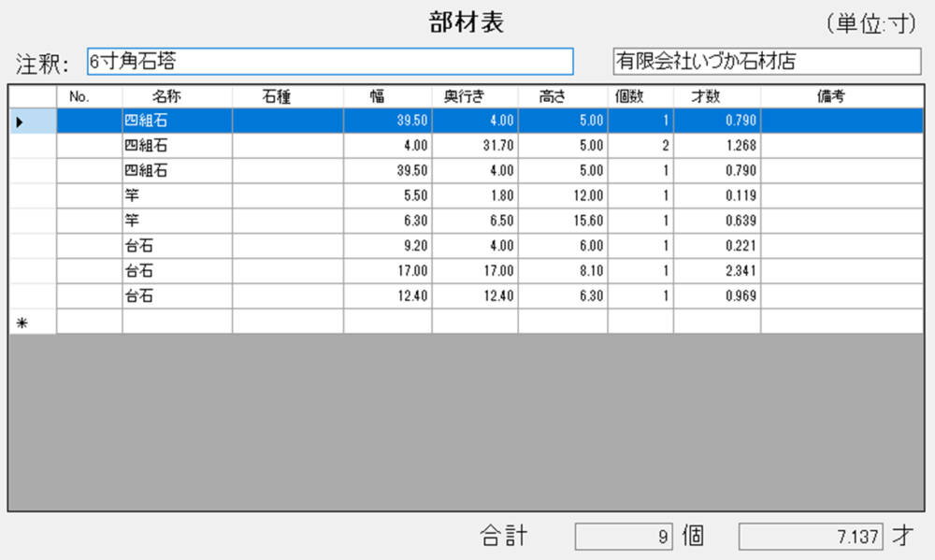Click the total 才 field showing 7.137

(811, 538)
